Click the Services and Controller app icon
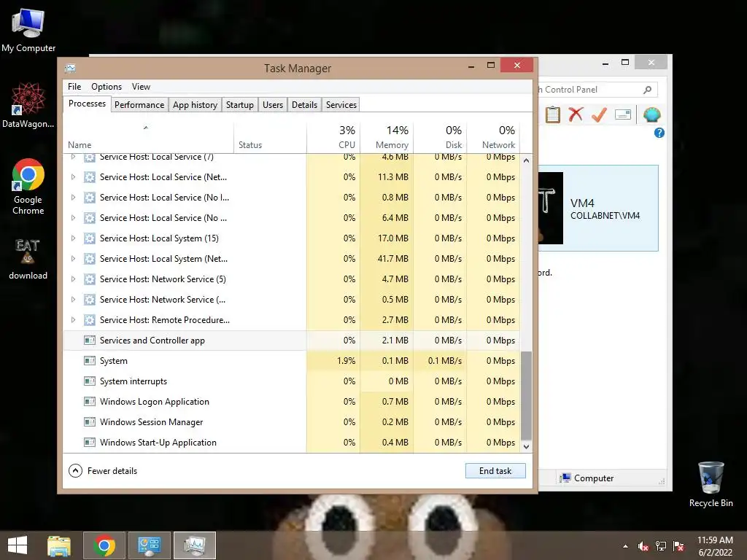This screenshot has width=747, height=560. click(x=90, y=340)
